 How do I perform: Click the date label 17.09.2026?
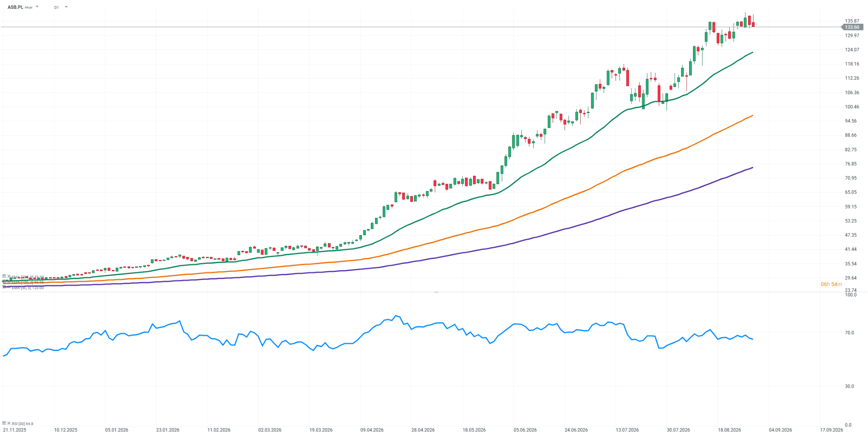click(832, 430)
